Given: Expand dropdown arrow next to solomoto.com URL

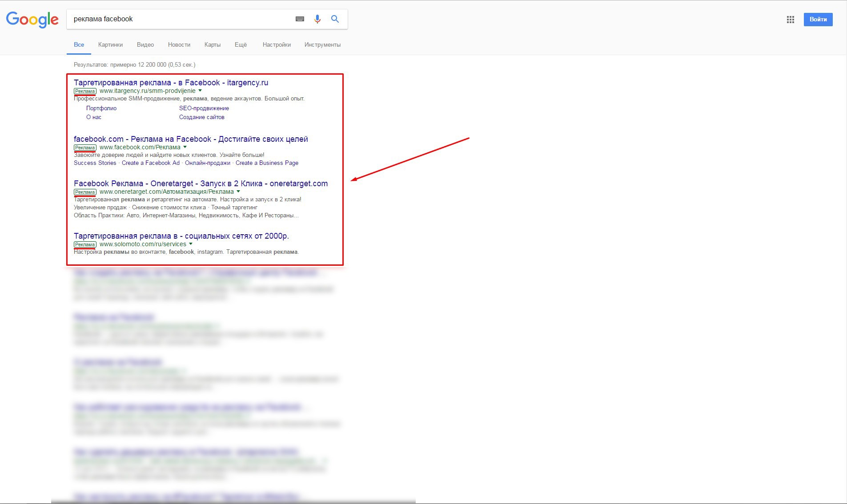Looking at the screenshot, I should (191, 244).
